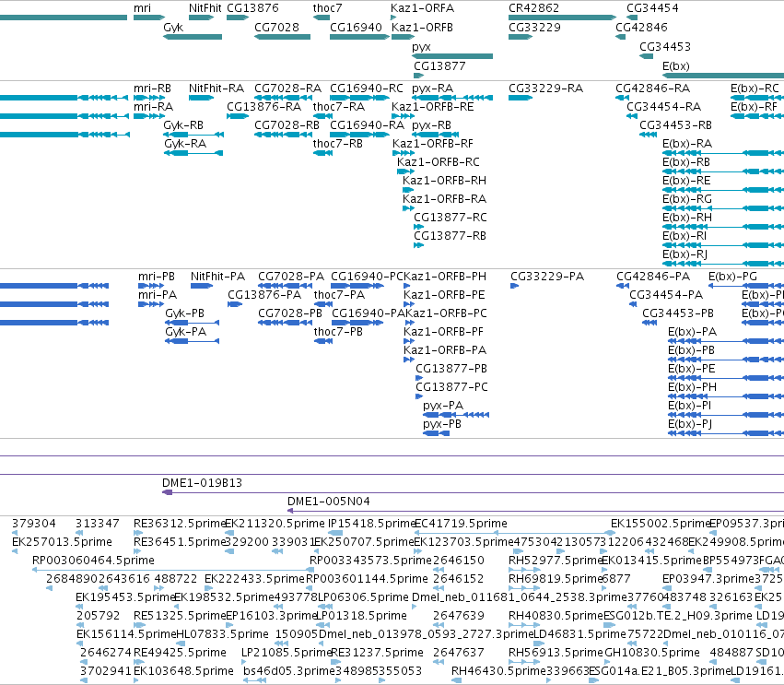The width and height of the screenshot is (784, 685).
Task: Open transcript CG16940-RC
Action: coord(366,89)
